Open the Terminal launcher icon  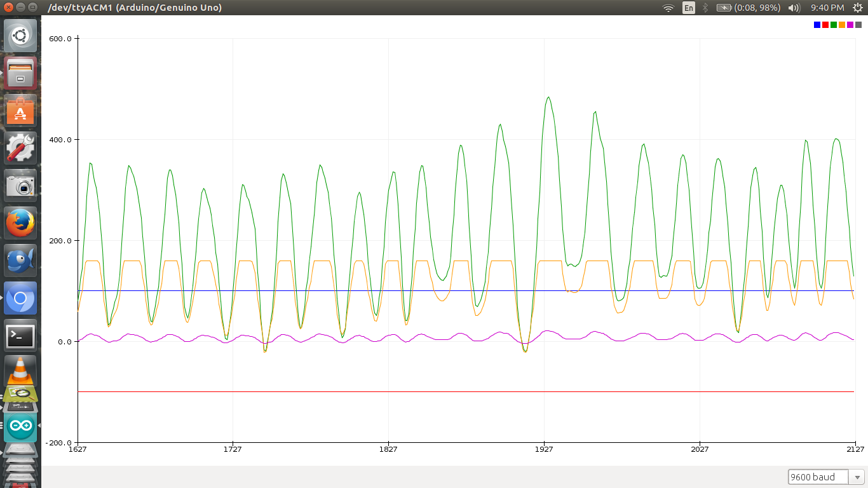pyautogui.click(x=20, y=336)
